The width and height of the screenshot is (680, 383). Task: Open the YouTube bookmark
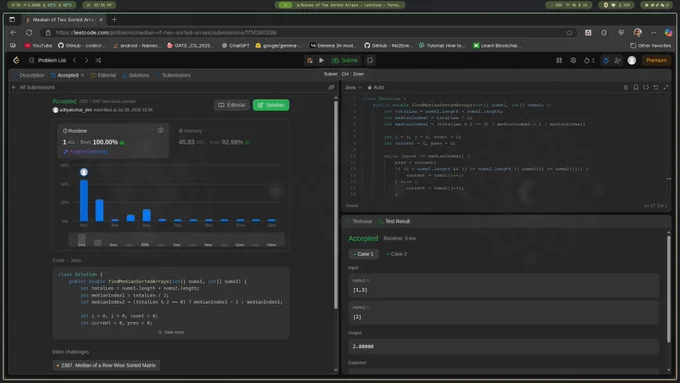tap(38, 46)
